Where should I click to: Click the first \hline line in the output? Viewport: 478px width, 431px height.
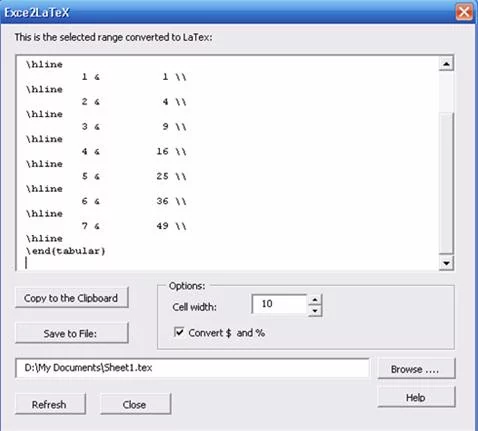click(44, 64)
